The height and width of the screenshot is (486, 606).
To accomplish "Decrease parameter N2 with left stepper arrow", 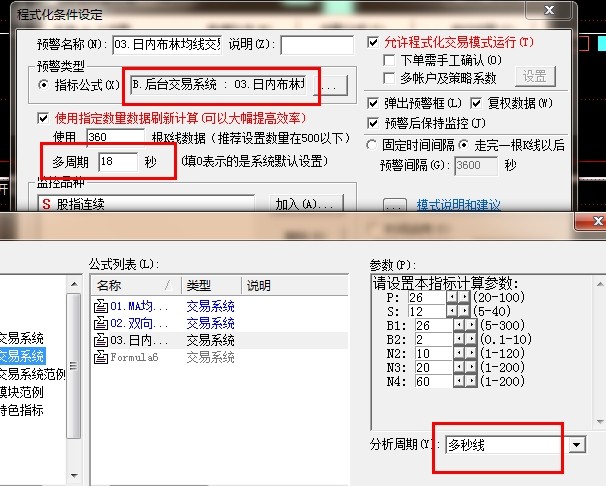I will tap(460, 353).
